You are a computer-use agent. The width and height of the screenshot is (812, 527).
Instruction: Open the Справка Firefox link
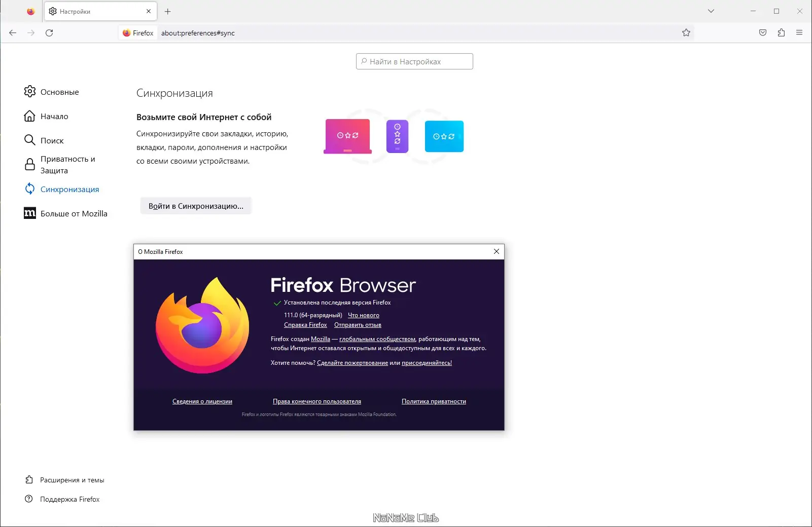click(305, 325)
